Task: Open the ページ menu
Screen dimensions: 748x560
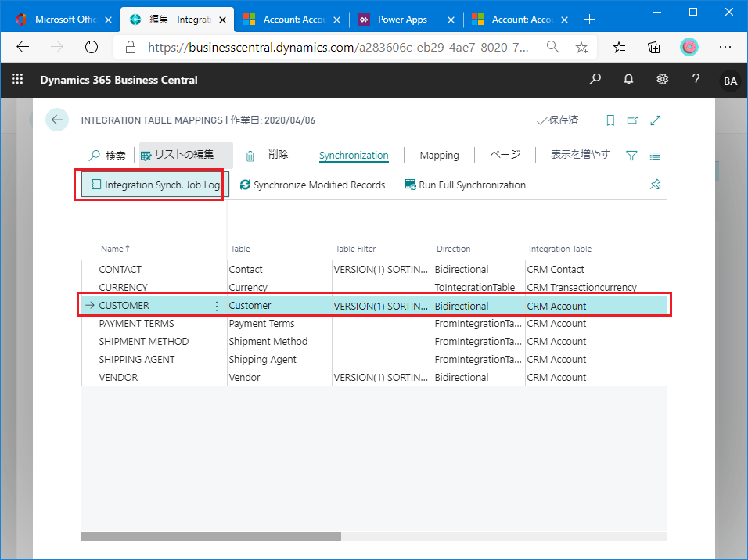Action: click(x=505, y=155)
